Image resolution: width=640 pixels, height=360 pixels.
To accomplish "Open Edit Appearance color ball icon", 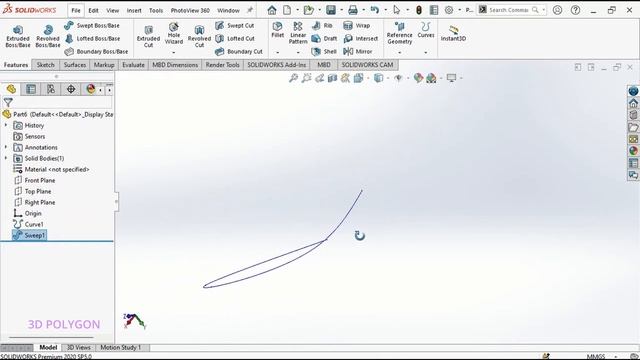I will tap(418, 78).
